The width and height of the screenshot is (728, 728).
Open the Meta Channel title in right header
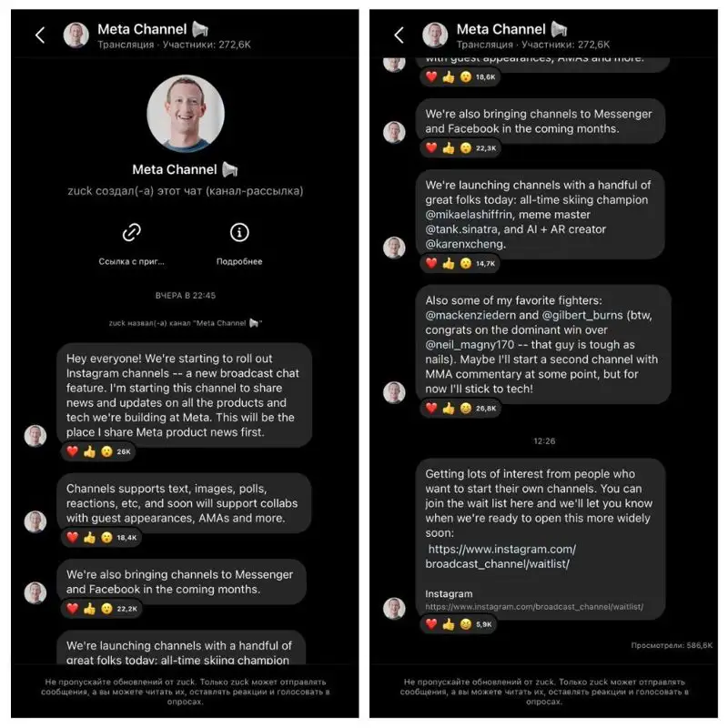501,29
